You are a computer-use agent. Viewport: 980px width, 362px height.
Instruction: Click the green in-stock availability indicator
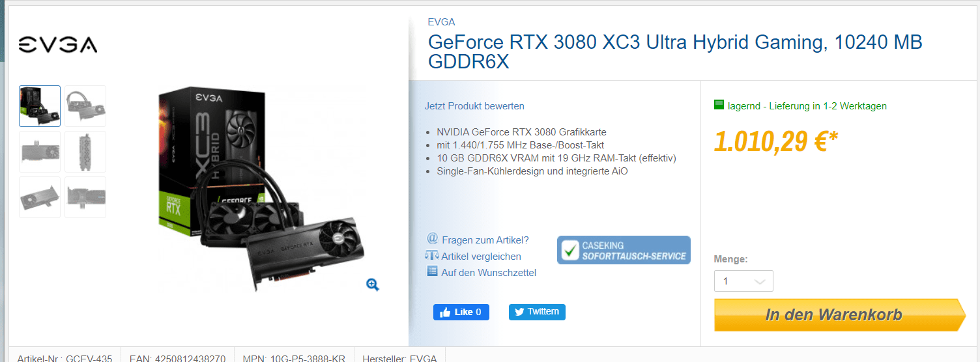(719, 104)
